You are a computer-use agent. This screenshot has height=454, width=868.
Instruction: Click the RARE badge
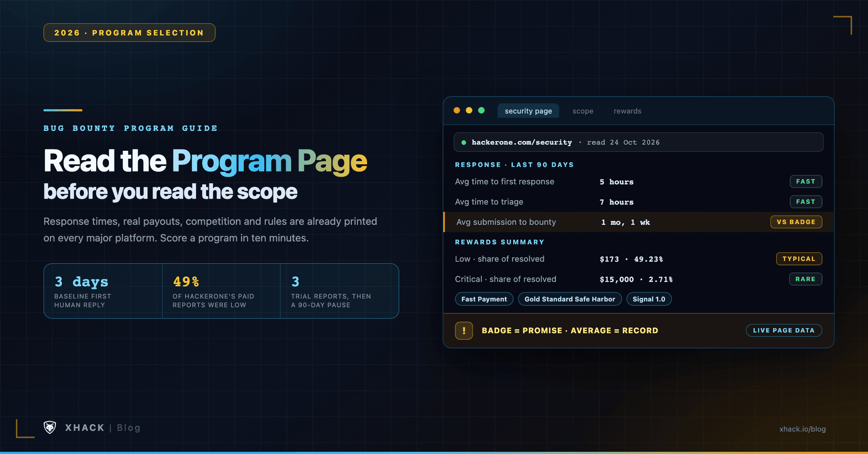tap(805, 279)
